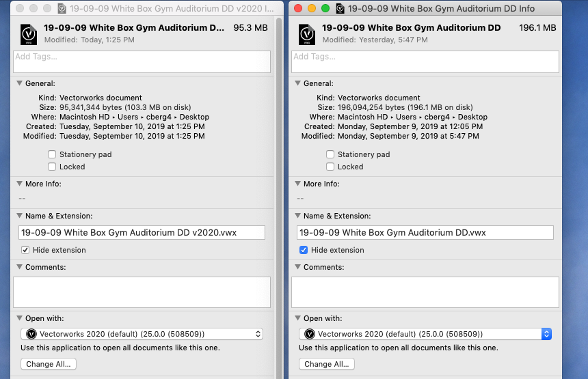Enable Stationery pad in the left Info window
Viewport: 588px width, 379px height.
tap(52, 154)
